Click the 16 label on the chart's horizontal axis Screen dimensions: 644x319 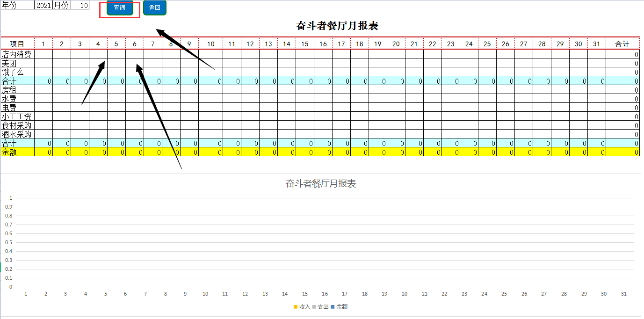pyautogui.click(x=325, y=294)
